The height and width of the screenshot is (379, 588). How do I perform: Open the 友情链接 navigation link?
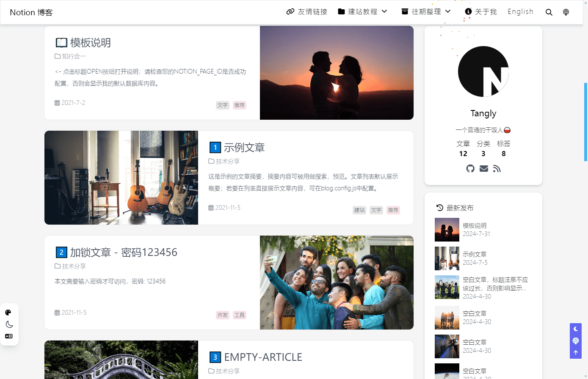(x=306, y=12)
